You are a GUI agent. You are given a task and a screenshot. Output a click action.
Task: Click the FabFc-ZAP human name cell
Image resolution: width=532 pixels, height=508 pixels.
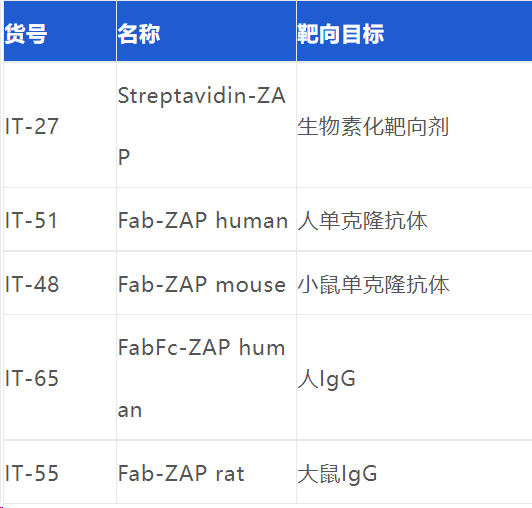(x=206, y=377)
